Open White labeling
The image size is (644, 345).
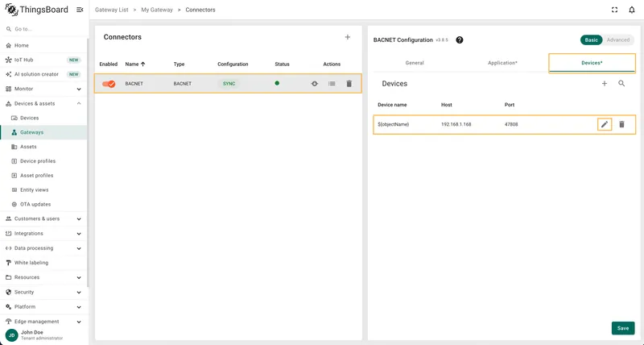(43, 263)
